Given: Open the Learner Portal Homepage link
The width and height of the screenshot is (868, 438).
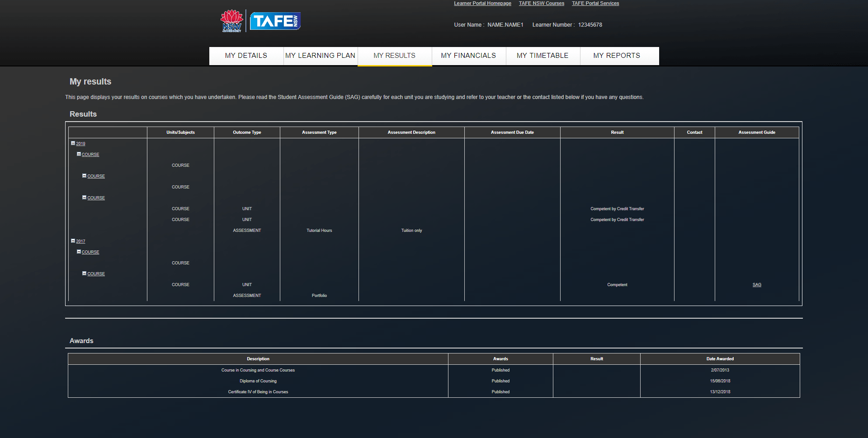Looking at the screenshot, I should pos(482,4).
